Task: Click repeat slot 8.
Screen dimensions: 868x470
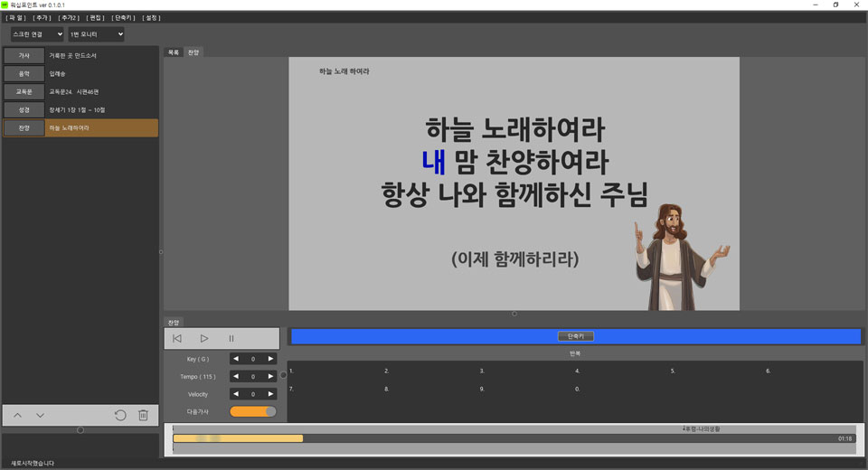Action: (386, 390)
